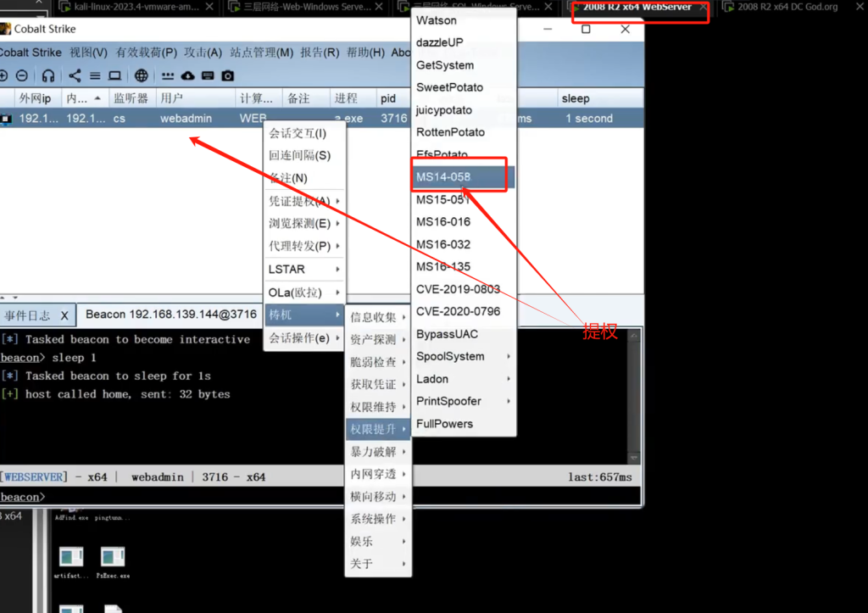Viewport: 868px width, 613px height.
Task: Expand the OLa(欧拉) submenu
Action: click(304, 293)
